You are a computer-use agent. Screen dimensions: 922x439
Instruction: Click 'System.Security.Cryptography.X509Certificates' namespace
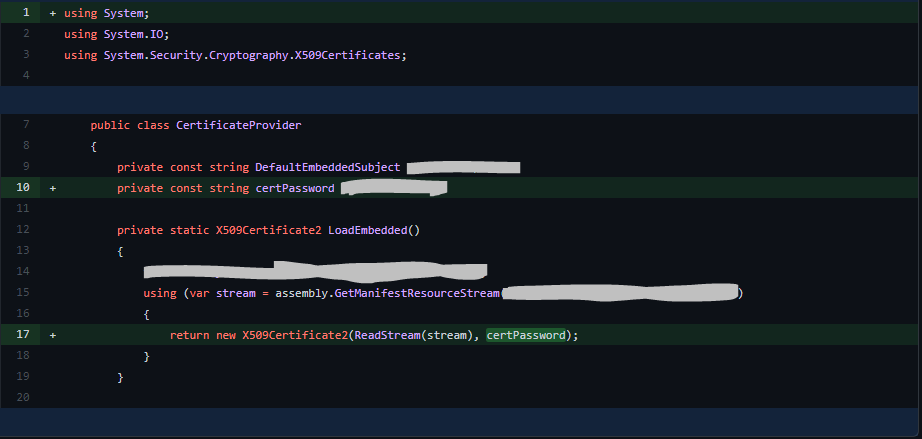252,55
